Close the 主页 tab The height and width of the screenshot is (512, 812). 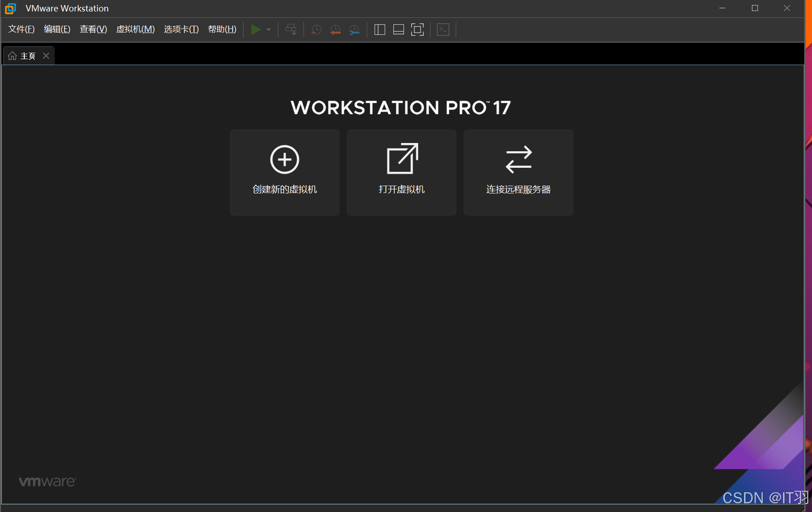point(46,55)
